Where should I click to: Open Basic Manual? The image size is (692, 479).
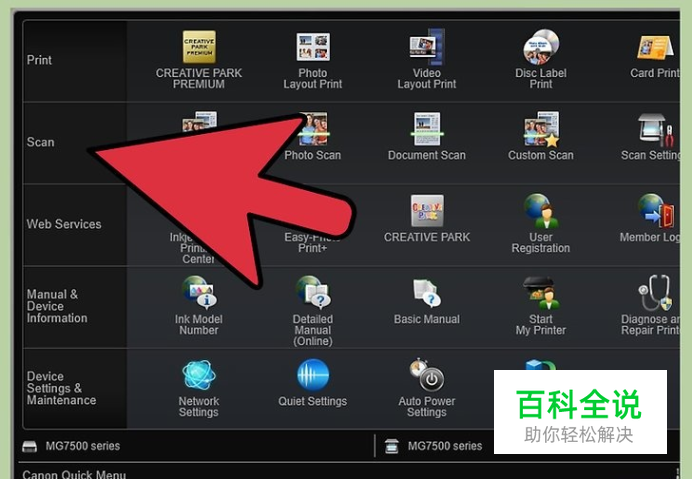coord(425,292)
